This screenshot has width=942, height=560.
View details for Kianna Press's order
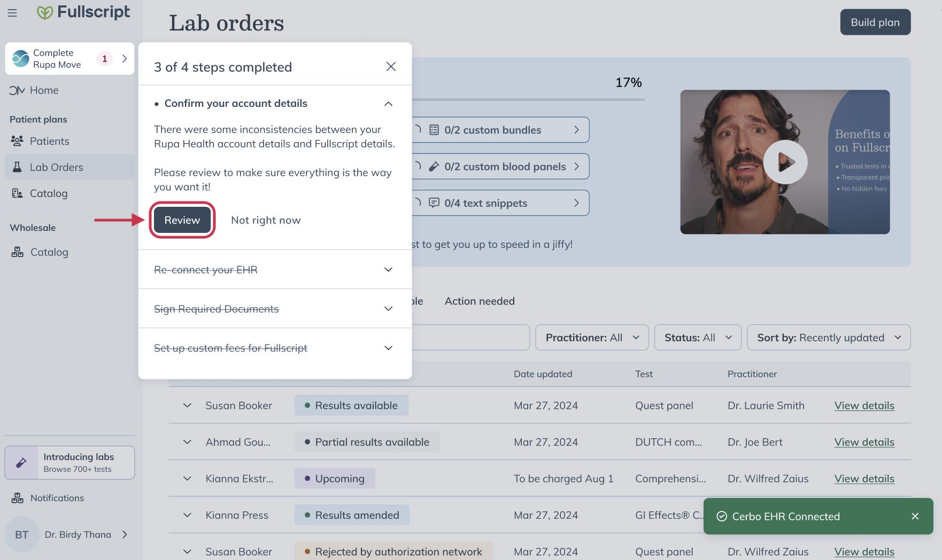point(864,515)
